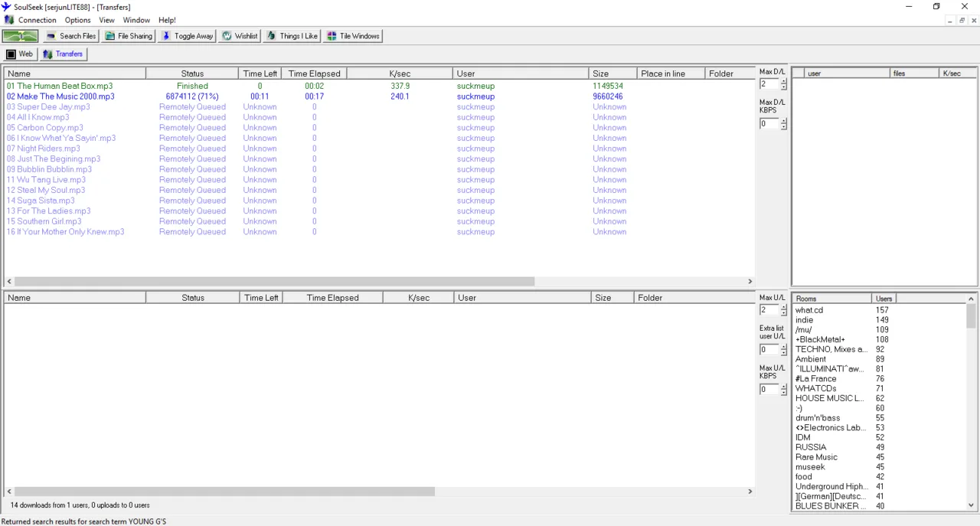Click the MDI document icon beside Connection menu
Viewport: 980px width, 526px height.
click(8, 20)
